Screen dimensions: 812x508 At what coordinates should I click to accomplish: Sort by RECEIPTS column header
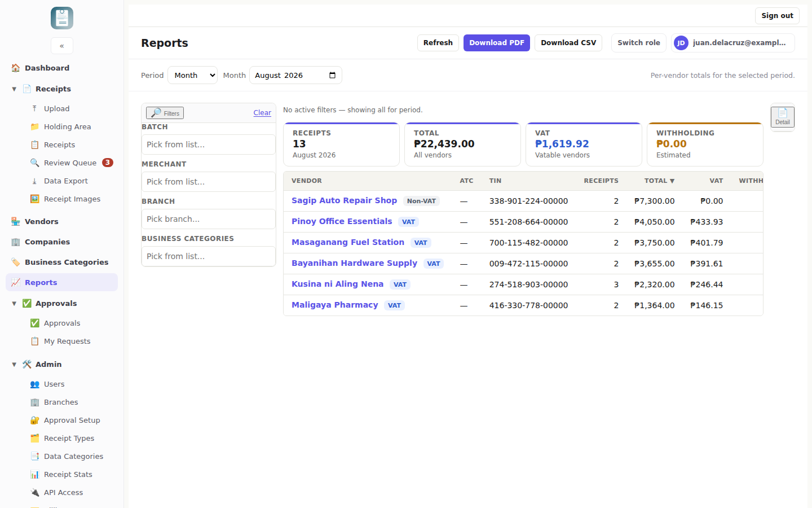pos(601,181)
